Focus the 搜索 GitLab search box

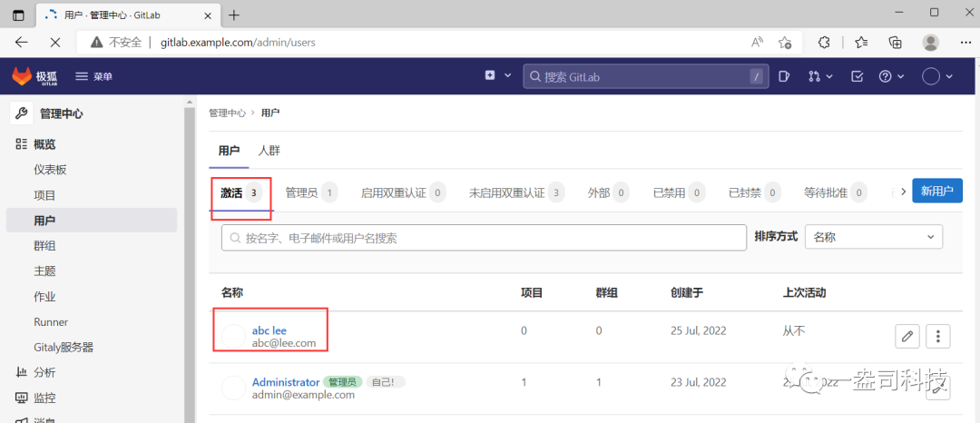pyautogui.click(x=645, y=76)
